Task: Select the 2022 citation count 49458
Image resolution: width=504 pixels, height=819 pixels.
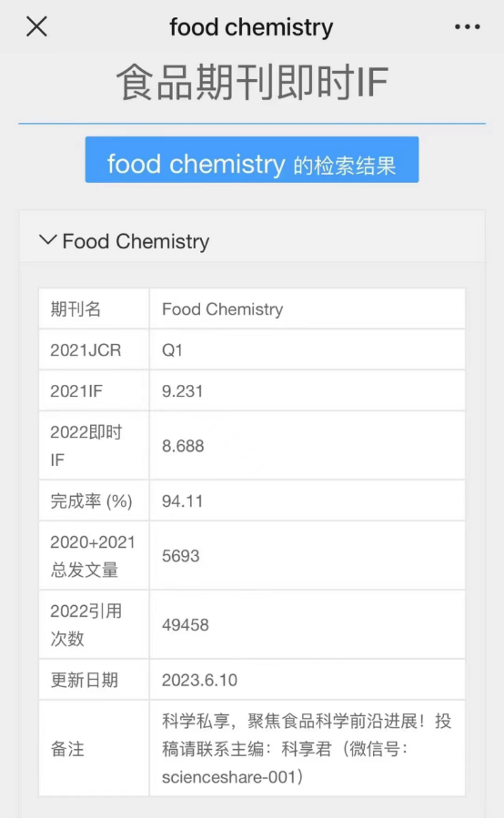Action: (186, 624)
